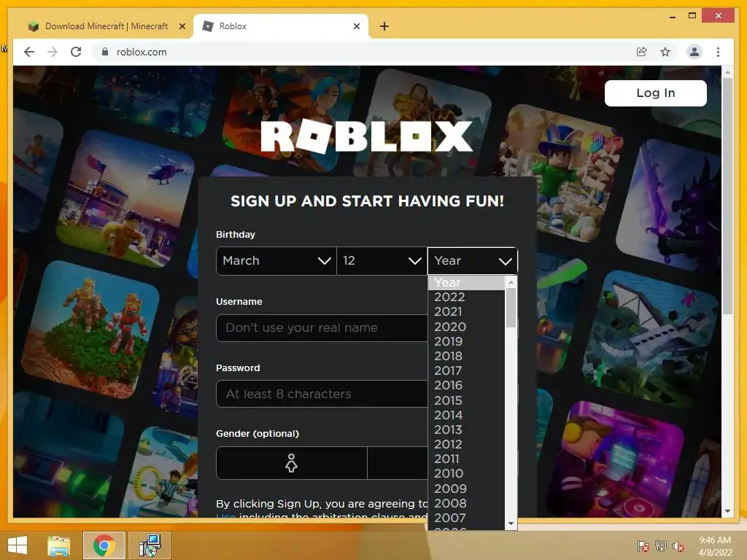Screen dimensions: 747x560
Task: Bookmark this page with the star icon
Action: point(665,52)
